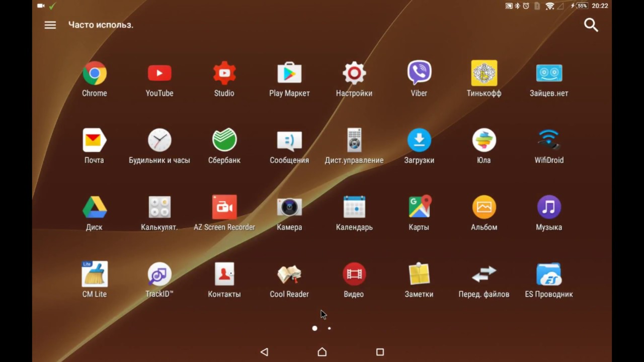This screenshot has width=644, height=362.
Task: Open the Тинькофф banking app
Action: click(x=484, y=73)
